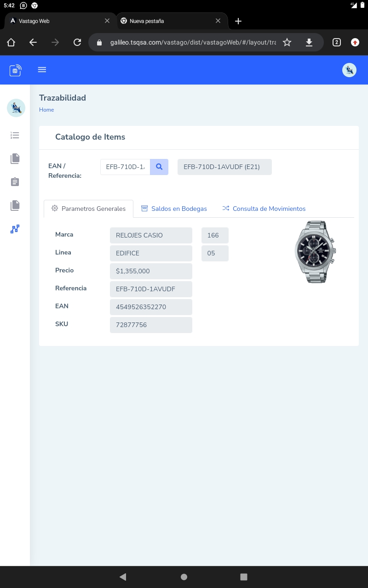Close the Vastago Web browser tab

pos(107,21)
